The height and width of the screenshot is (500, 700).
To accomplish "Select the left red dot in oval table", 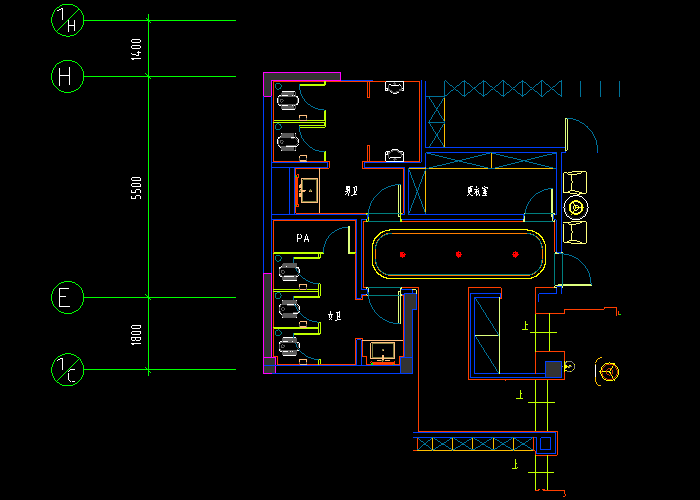I will pos(402,254).
